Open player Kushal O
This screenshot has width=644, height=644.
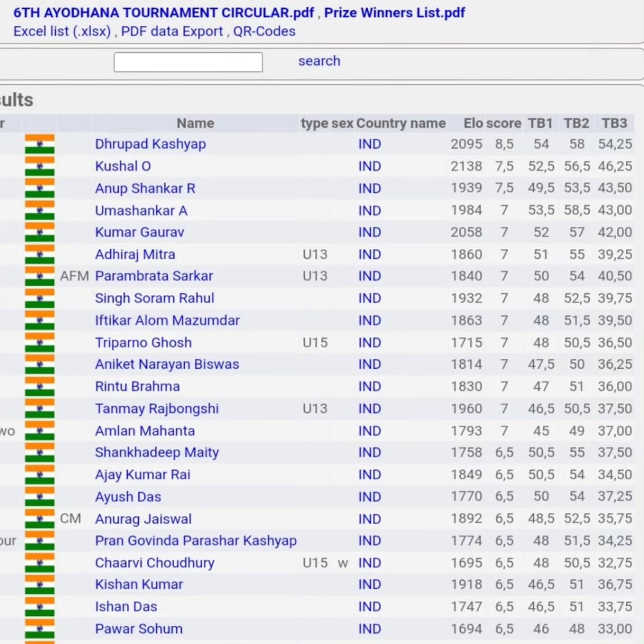click(123, 167)
